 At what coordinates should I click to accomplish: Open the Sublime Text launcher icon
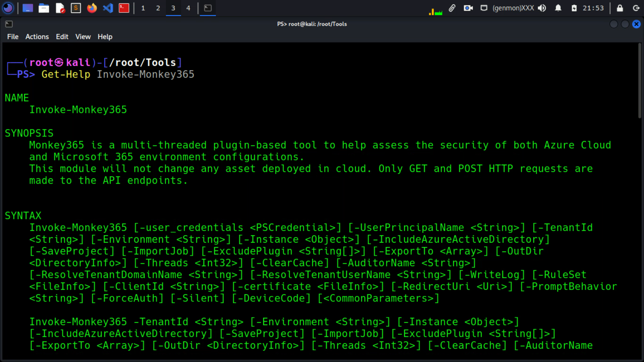[x=76, y=8]
